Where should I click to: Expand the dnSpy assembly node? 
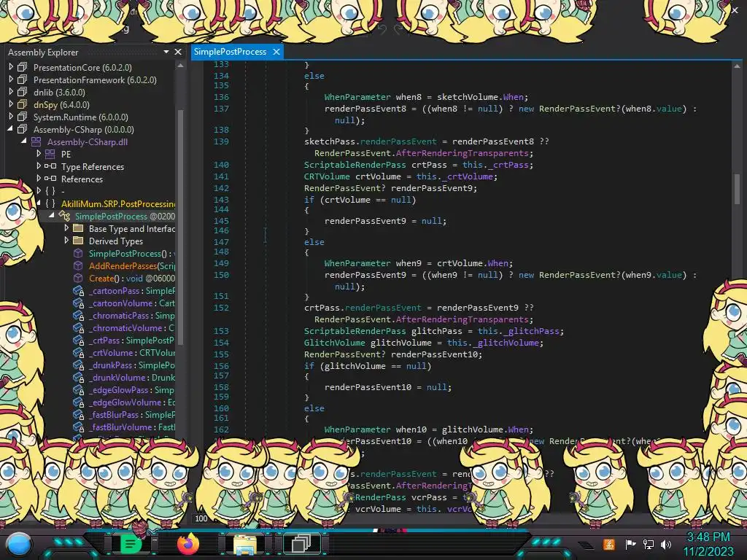(x=11, y=104)
